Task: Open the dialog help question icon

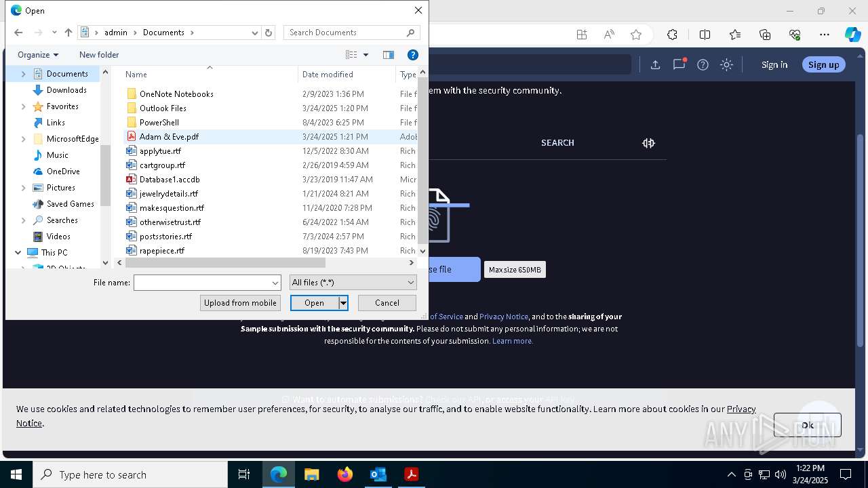Action: click(x=412, y=55)
